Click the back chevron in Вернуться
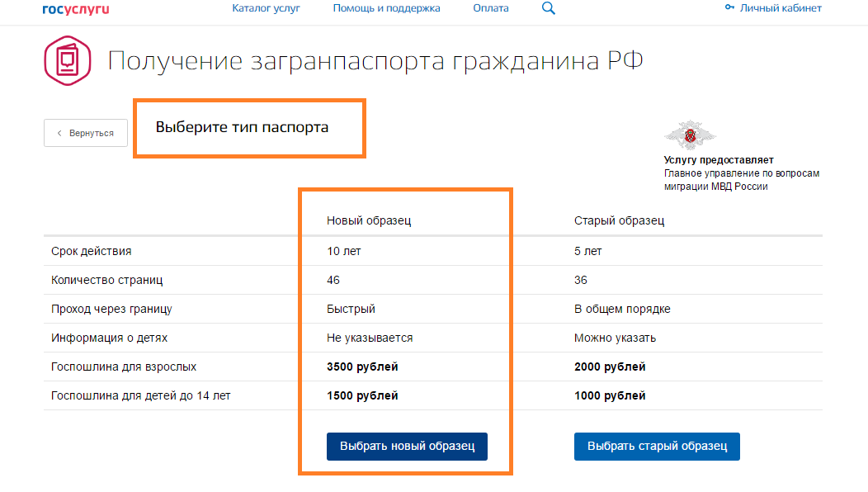 (59, 133)
